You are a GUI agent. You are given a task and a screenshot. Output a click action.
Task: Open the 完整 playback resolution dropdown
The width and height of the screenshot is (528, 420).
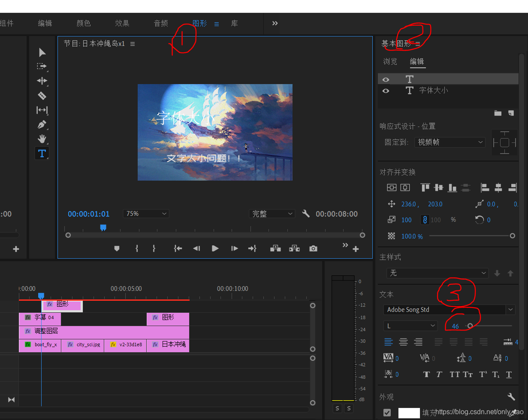[272, 214]
